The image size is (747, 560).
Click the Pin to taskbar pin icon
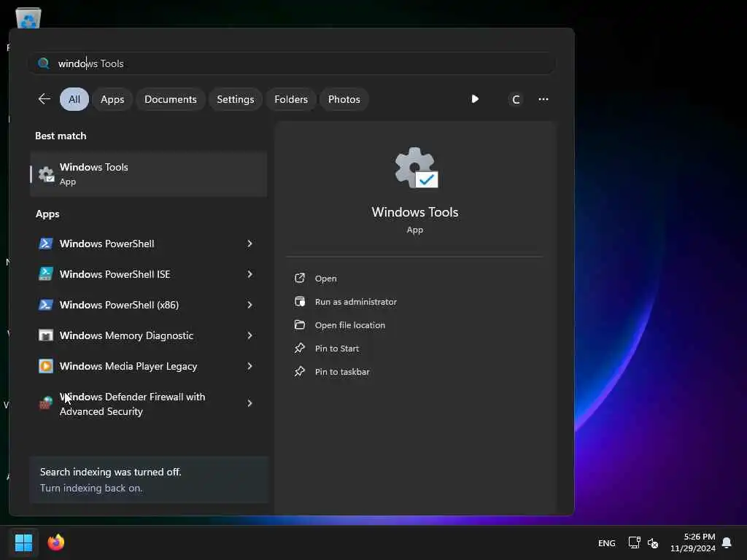[x=300, y=371]
